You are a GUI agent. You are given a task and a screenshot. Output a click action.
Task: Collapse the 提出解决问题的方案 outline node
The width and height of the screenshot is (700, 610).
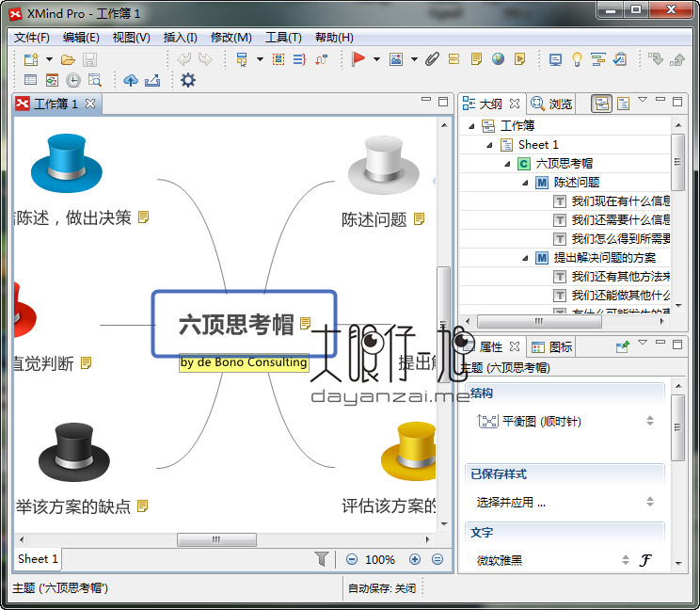(525, 258)
